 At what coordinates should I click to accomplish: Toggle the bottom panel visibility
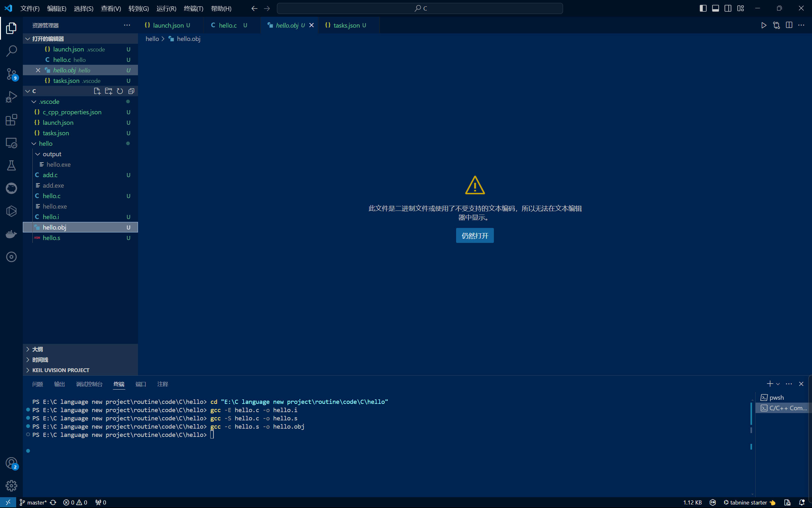[715, 8]
